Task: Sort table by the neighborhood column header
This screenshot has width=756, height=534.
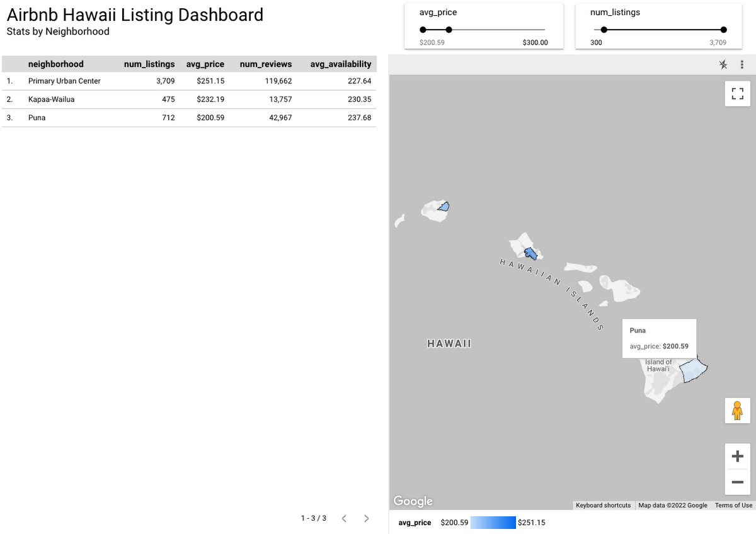Action: point(56,64)
